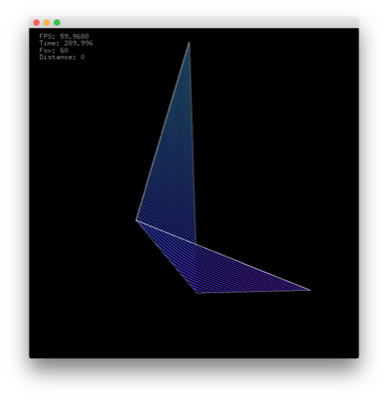Click the black viewport area right of the mesh
The width and height of the screenshot is (388, 400).
[283, 150]
